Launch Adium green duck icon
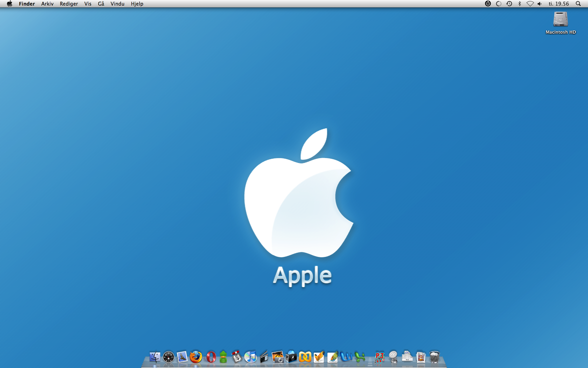This screenshot has height=368, width=588. [x=223, y=357]
